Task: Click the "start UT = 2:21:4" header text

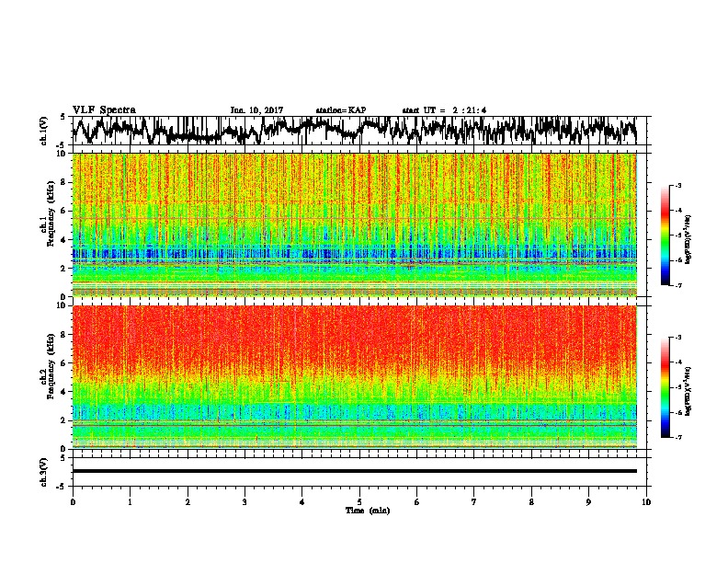Action: click(444, 110)
